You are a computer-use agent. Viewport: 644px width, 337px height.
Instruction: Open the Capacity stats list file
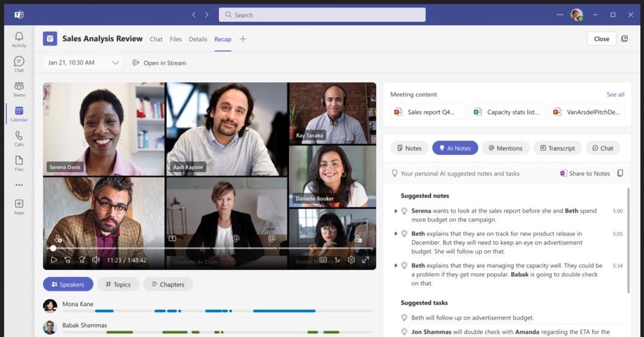508,112
